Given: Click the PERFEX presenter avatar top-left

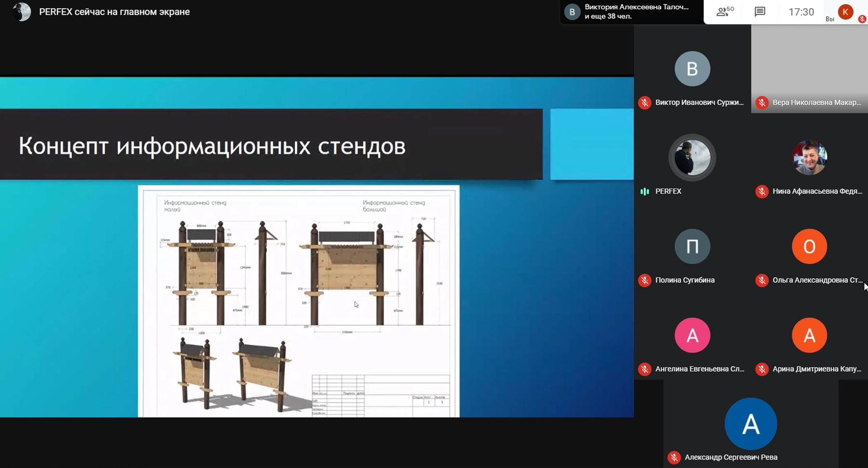Looking at the screenshot, I should click(22, 12).
